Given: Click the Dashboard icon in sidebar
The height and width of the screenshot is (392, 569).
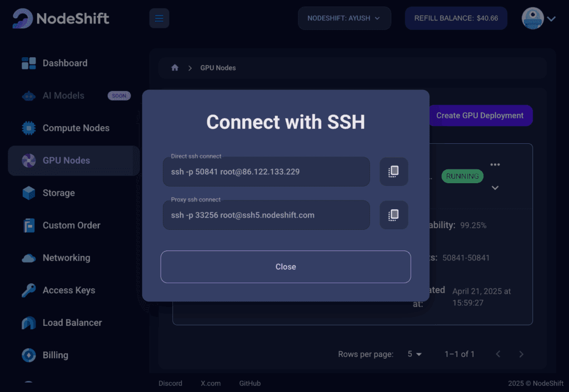Looking at the screenshot, I should (29, 63).
